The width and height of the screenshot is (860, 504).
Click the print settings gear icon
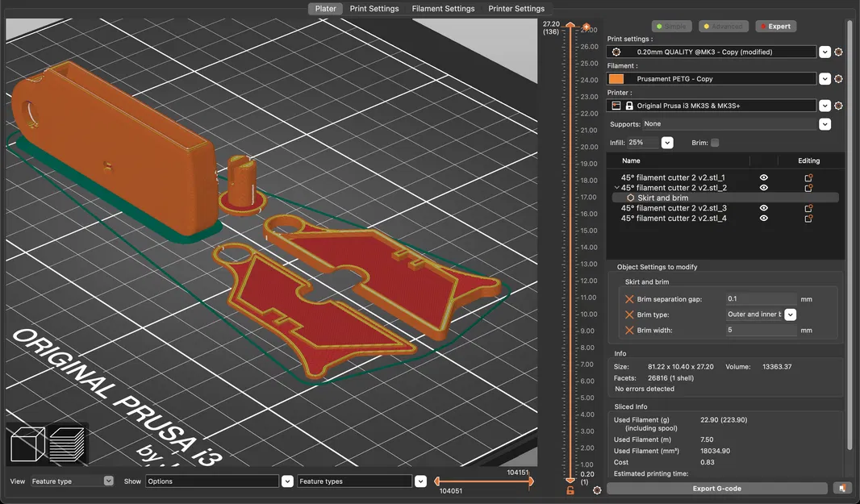click(x=838, y=52)
